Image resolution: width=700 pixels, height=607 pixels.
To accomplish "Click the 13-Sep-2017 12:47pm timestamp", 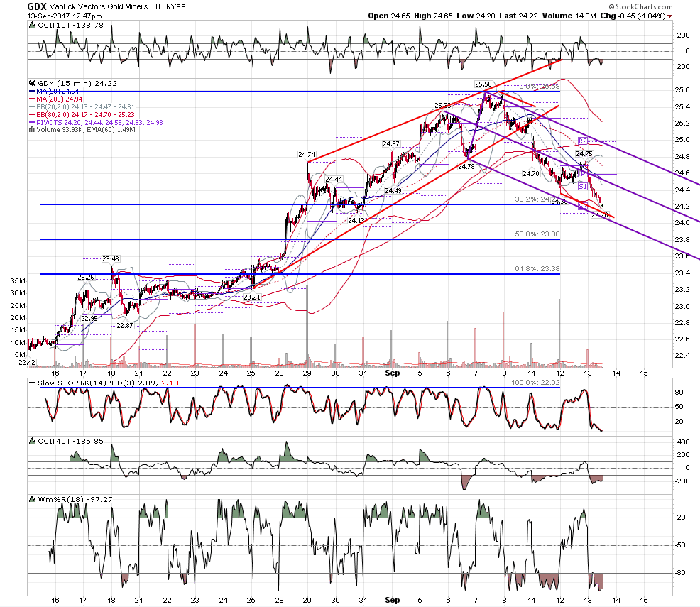I will (x=65, y=16).
